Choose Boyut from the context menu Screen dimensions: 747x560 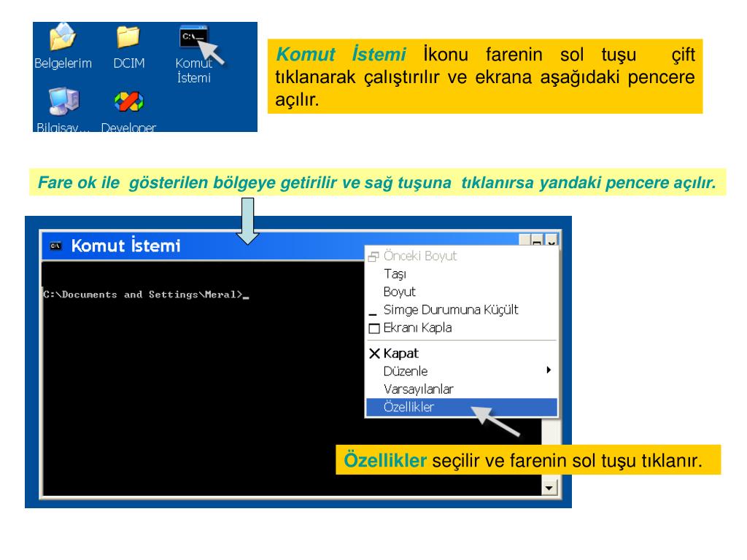pyautogui.click(x=461, y=292)
